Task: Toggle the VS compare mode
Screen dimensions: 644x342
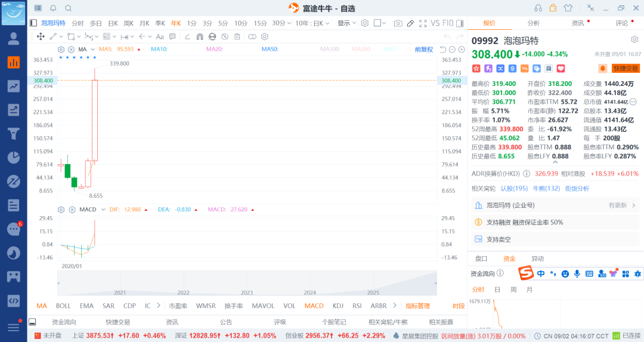Action: (x=435, y=23)
